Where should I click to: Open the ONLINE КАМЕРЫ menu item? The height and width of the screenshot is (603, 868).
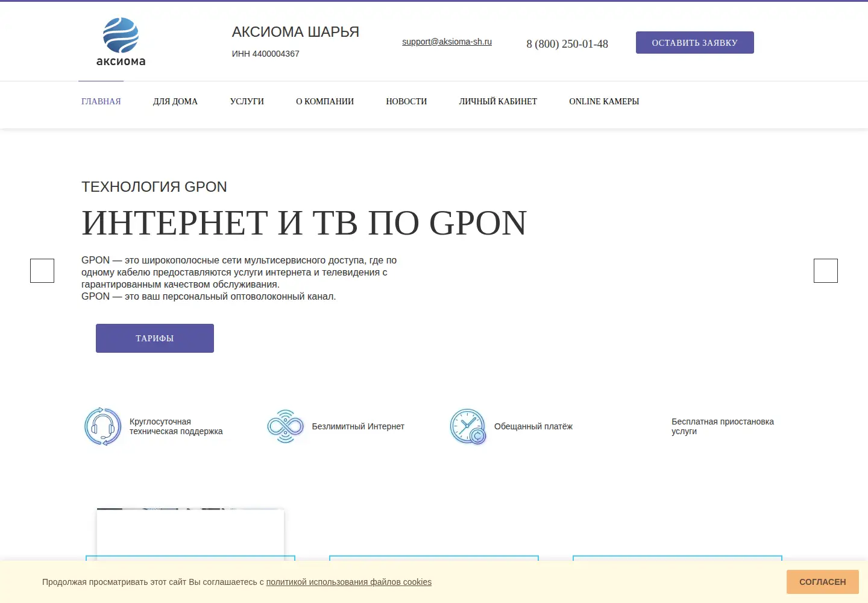click(x=604, y=101)
